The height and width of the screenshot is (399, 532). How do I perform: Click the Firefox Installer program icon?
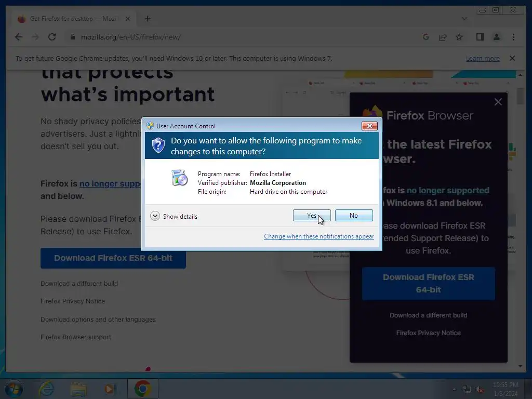(x=179, y=178)
